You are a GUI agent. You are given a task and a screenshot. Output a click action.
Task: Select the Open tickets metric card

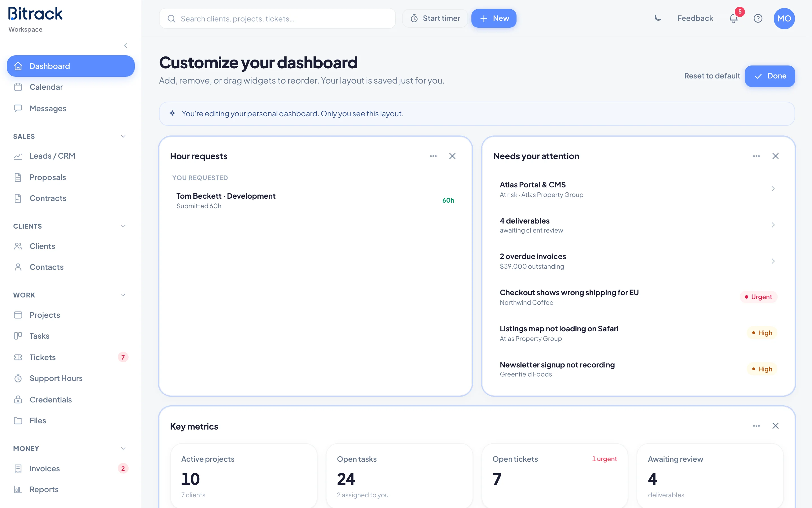pos(554,476)
